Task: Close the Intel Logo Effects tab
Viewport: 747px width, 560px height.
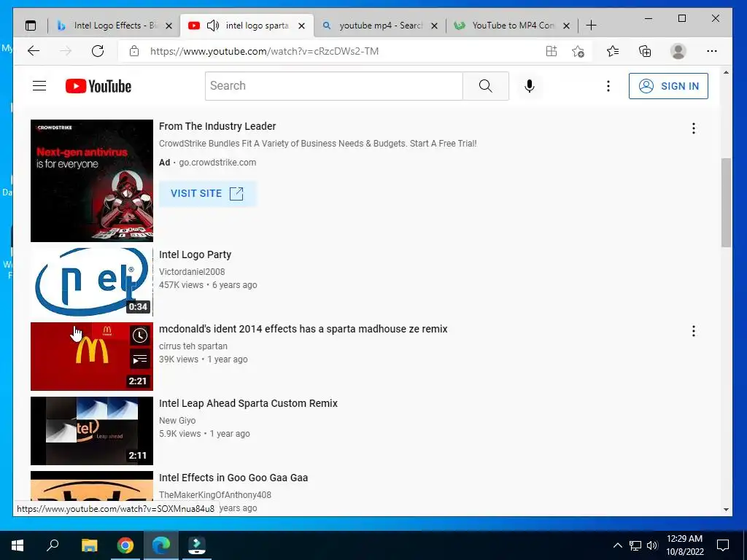Action: (x=169, y=26)
